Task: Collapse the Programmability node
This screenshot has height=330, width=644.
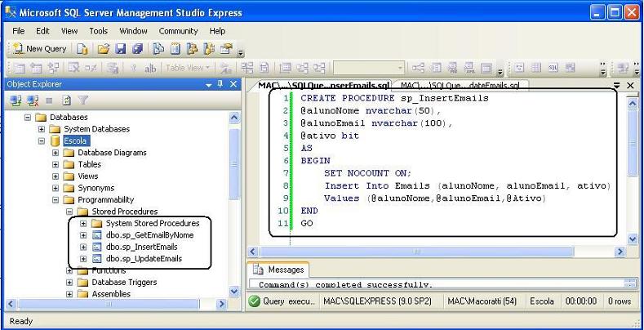Action: [56, 200]
